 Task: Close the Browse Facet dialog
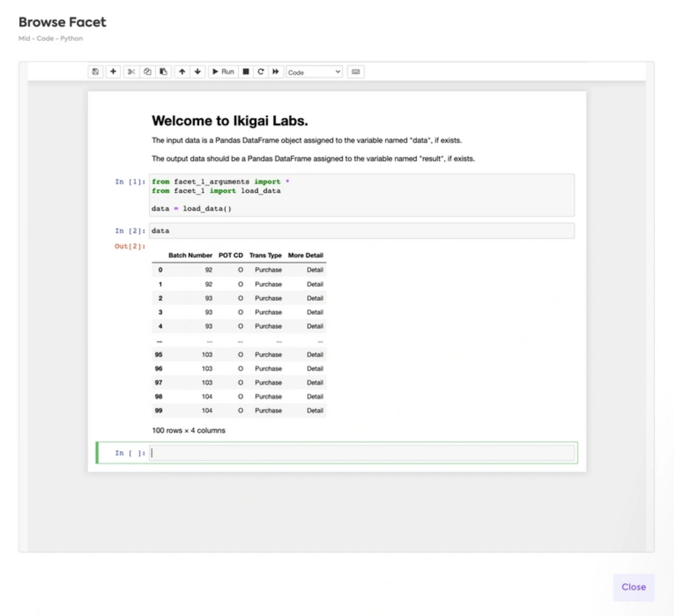pyautogui.click(x=634, y=587)
